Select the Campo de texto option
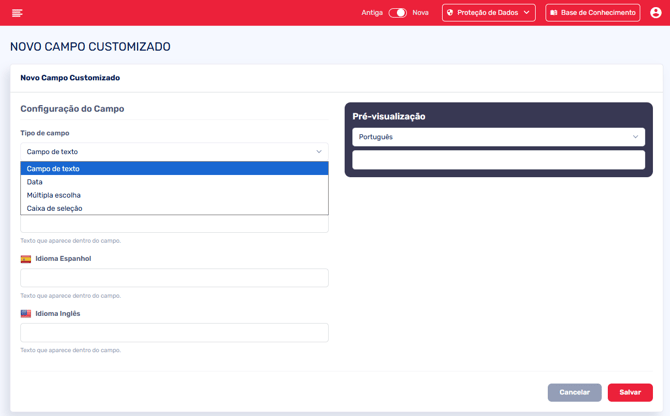The image size is (670, 416). (174, 169)
